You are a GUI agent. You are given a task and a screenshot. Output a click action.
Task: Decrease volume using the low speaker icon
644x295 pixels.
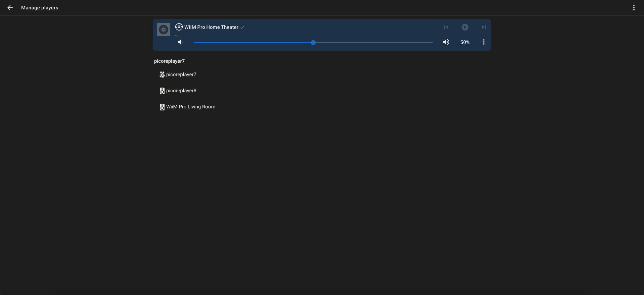(180, 42)
